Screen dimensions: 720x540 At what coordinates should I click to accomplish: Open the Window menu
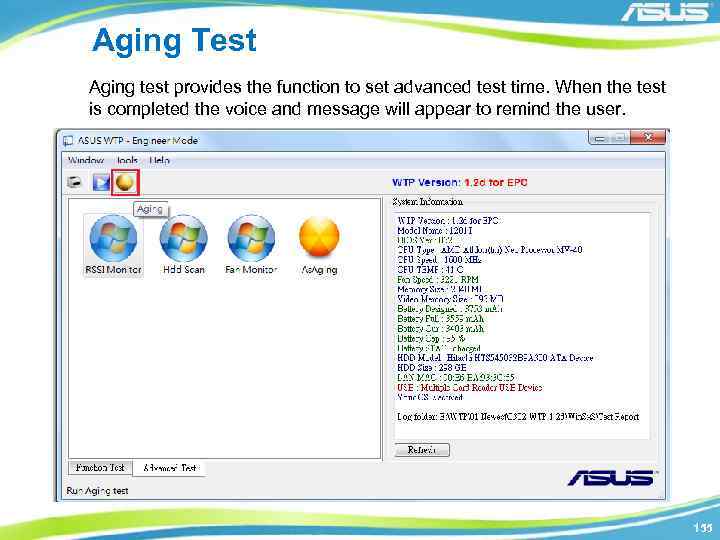[86, 160]
